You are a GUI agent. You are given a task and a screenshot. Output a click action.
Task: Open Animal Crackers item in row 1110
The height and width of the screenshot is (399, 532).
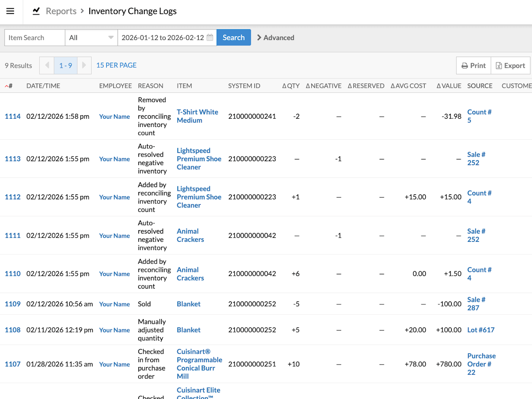[x=190, y=274]
